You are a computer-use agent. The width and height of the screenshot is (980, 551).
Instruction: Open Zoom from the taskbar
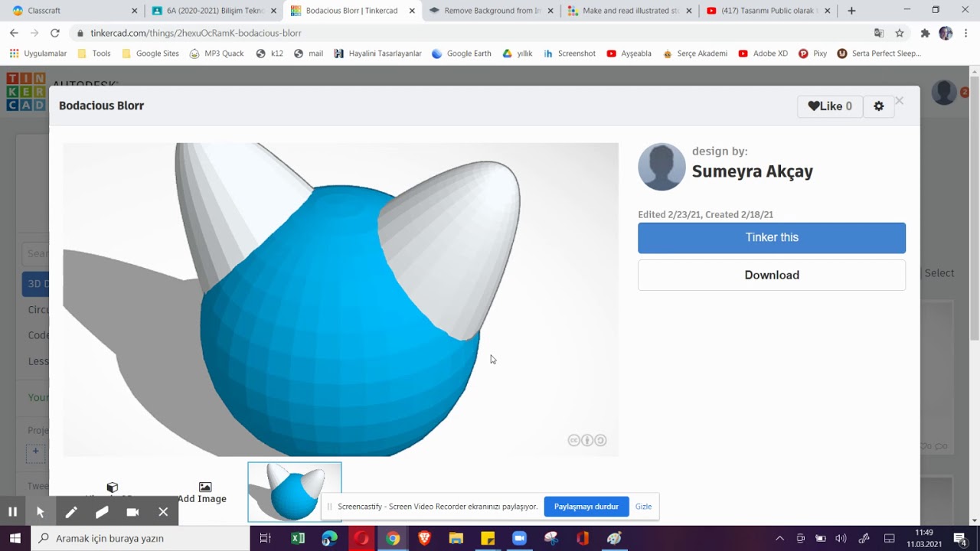click(519, 538)
